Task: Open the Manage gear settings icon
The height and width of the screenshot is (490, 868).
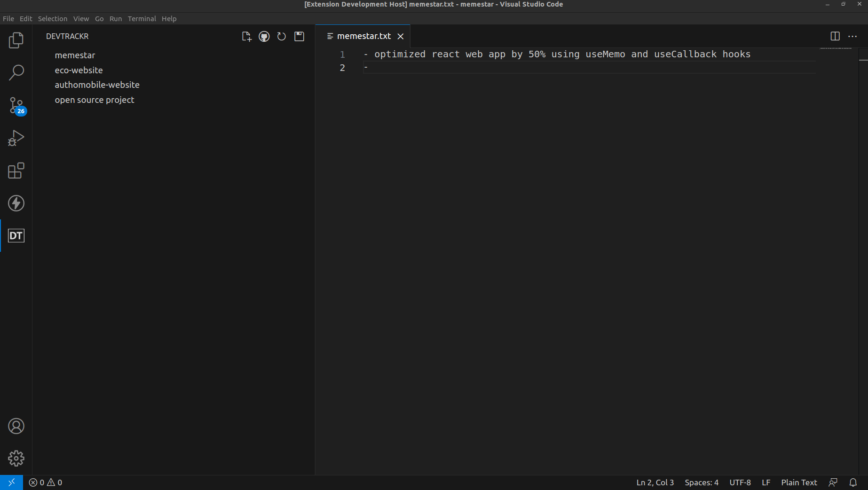Action: pos(16,459)
